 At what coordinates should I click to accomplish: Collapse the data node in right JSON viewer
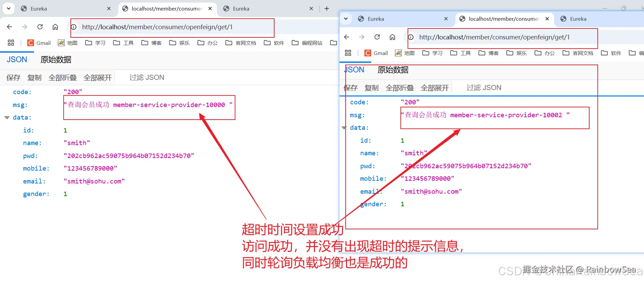(x=344, y=128)
